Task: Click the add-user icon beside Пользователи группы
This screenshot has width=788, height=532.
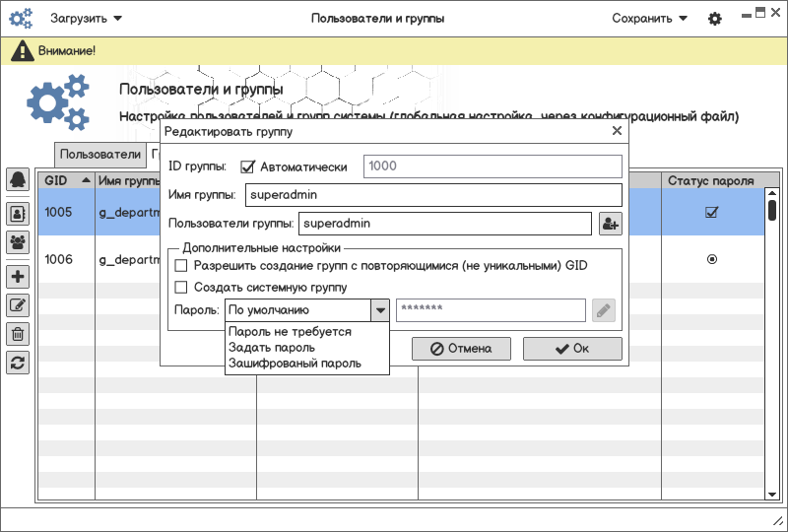Action: (x=610, y=224)
